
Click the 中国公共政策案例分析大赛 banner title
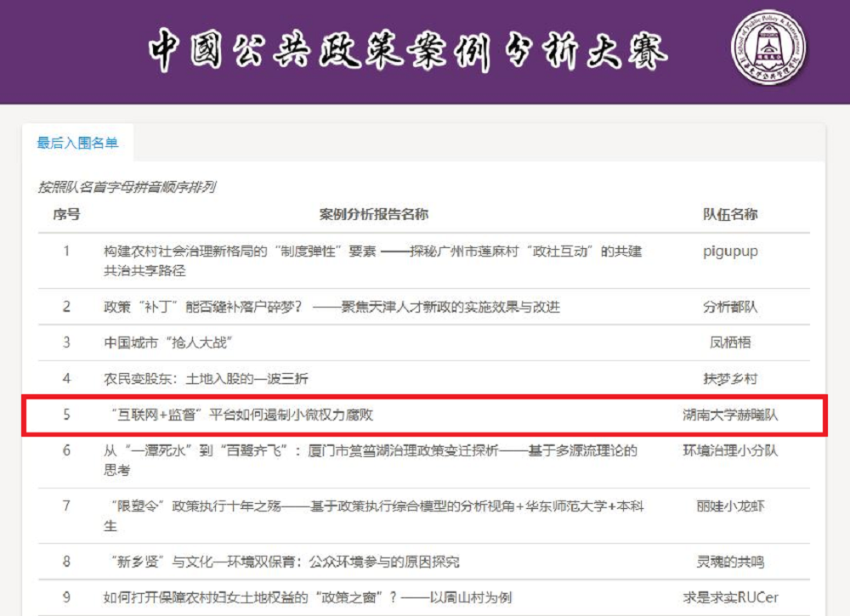408,50
